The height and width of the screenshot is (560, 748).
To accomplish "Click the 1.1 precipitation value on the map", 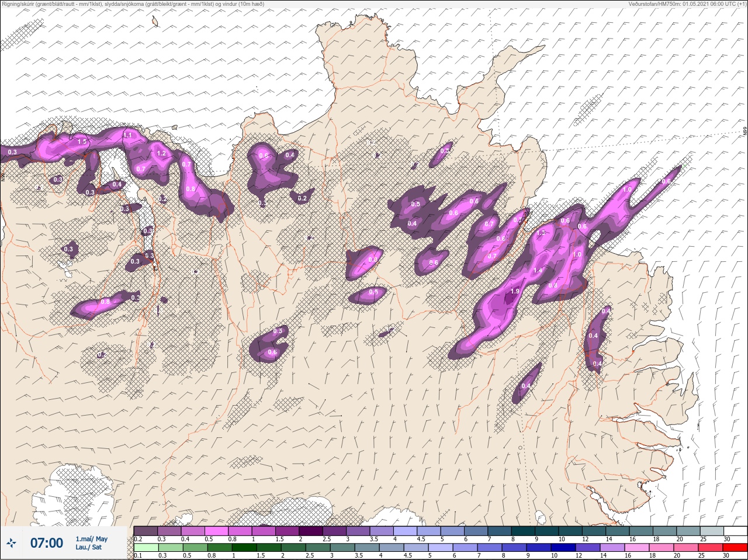I will point(128,135).
